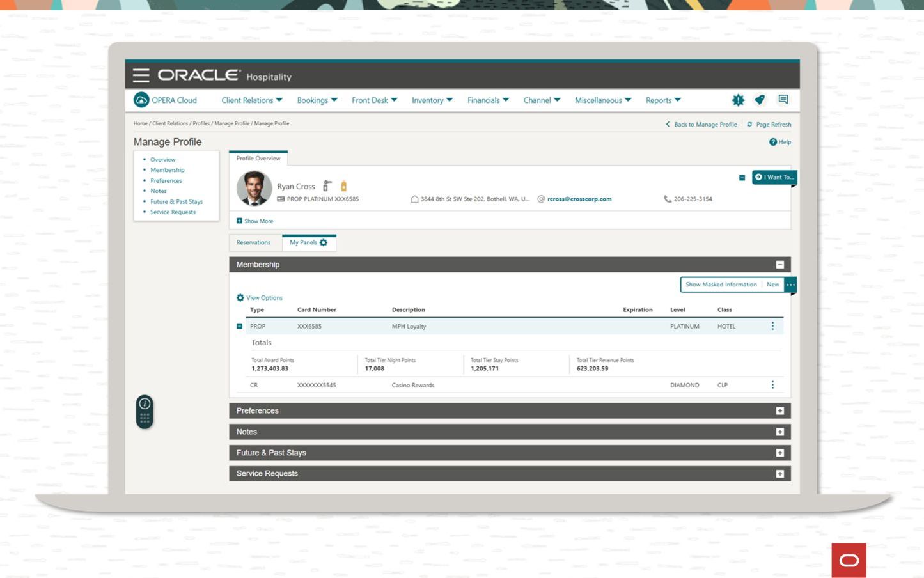Open the hamburger navigation menu
The width and height of the screenshot is (924, 578).
pyautogui.click(x=141, y=75)
